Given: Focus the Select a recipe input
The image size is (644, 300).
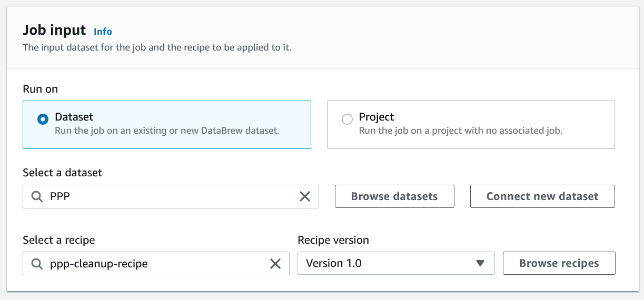Looking at the screenshot, I should (156, 263).
